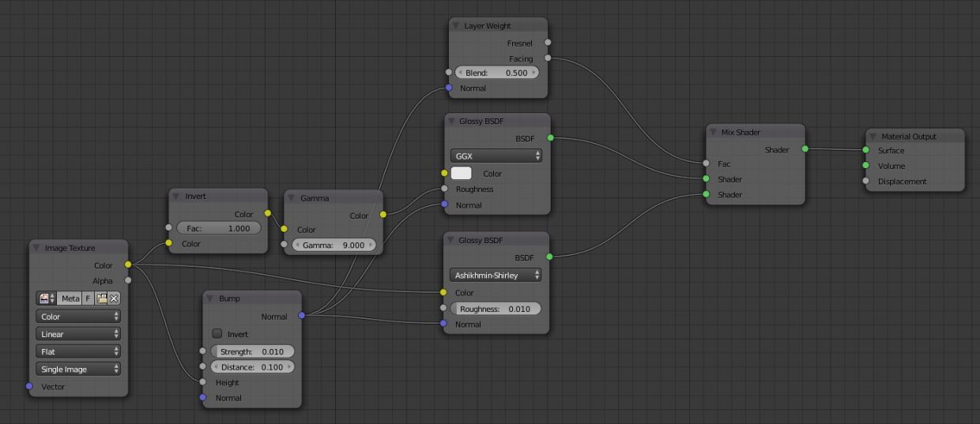Open the Ashikhmin-Shirley distribution dropdown
The height and width of the screenshot is (424, 980).
click(x=496, y=276)
